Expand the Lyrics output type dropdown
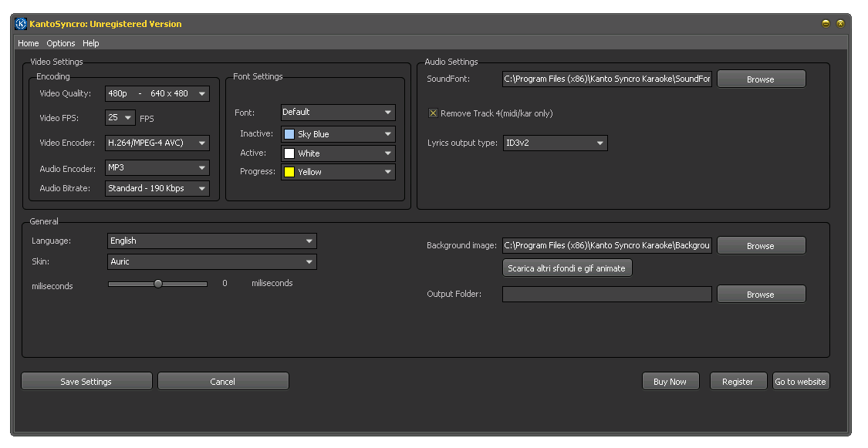868x448 pixels. 556,143
